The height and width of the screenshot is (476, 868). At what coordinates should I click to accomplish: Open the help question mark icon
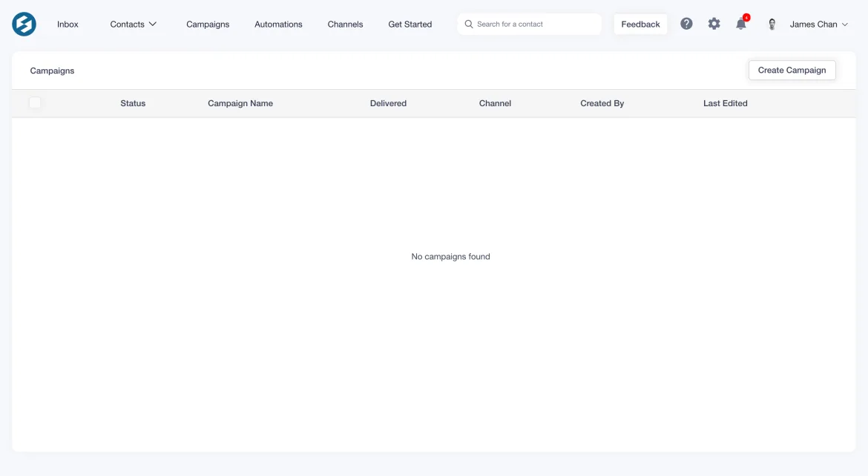coord(686,23)
